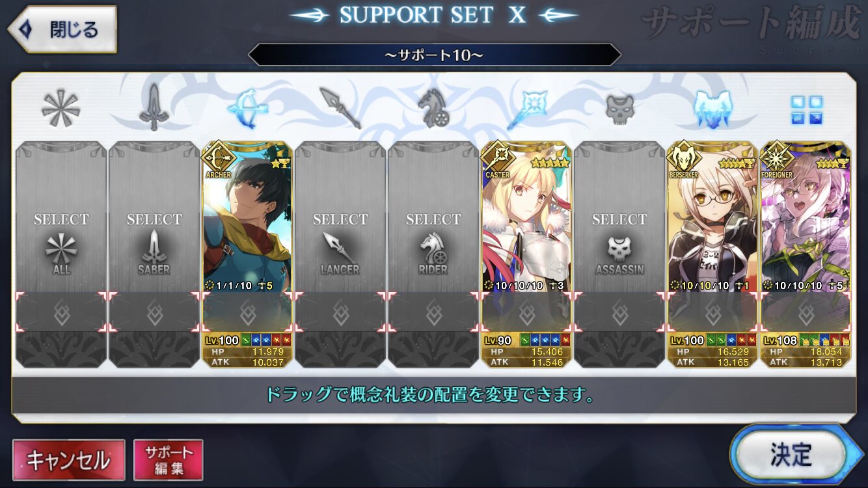Viewport: 868px width, 488px height.
Task: Tap the empty SELECT ASSASSIN slot
Action: click(x=619, y=254)
